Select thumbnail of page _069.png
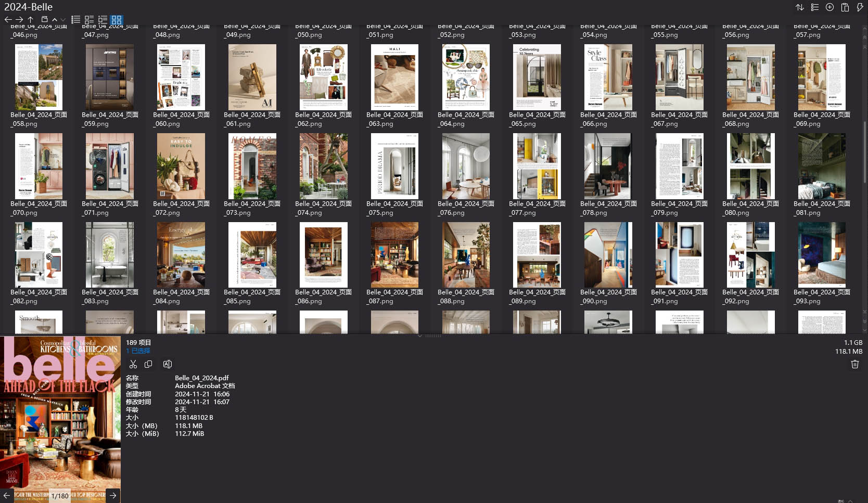The width and height of the screenshot is (868, 503). [822, 77]
